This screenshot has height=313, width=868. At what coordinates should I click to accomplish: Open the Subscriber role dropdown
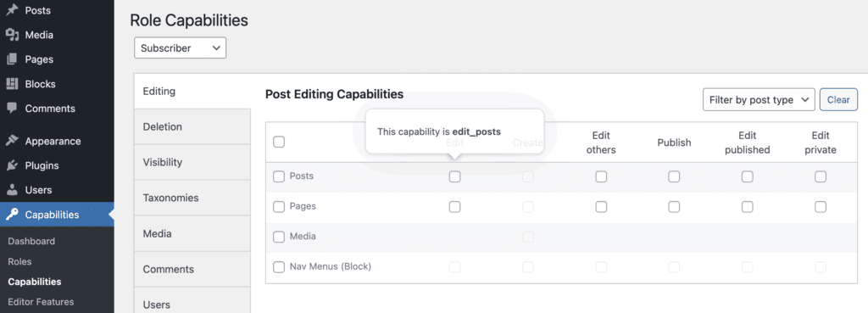[180, 48]
